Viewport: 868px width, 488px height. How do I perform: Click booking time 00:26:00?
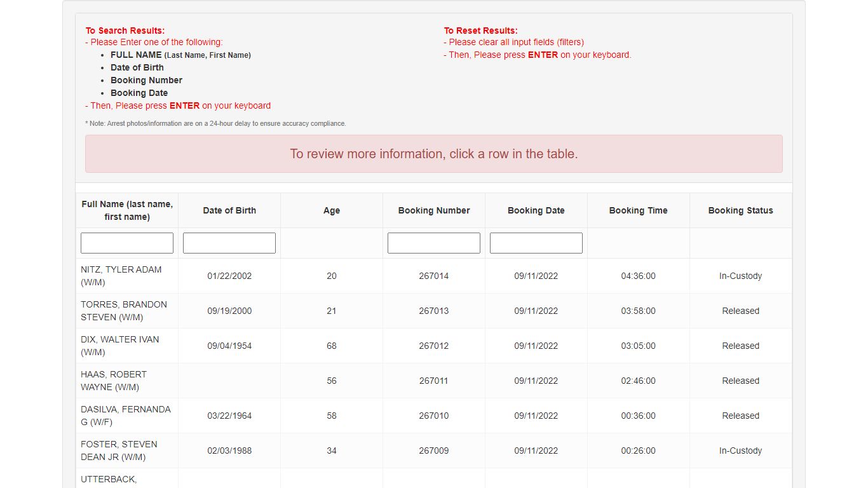point(639,451)
